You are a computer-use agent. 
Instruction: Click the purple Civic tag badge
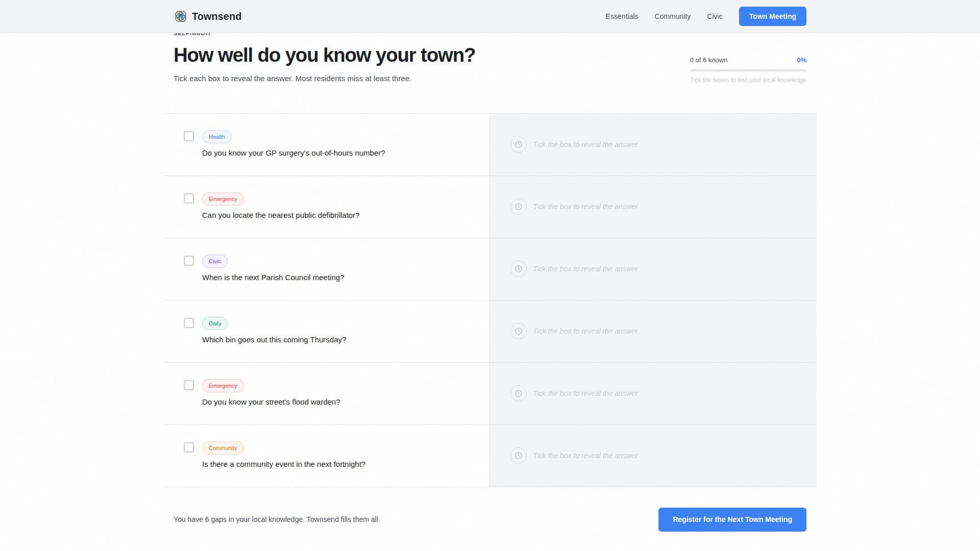point(215,261)
